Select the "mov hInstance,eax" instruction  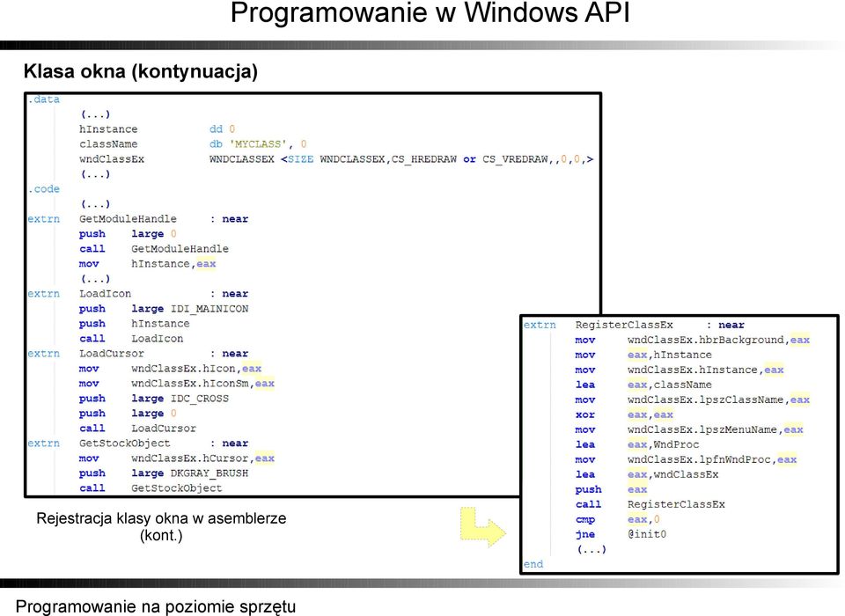coord(147,264)
